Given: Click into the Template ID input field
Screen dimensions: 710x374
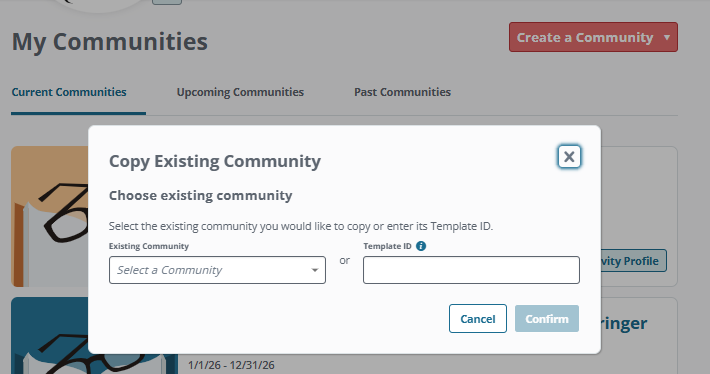Looking at the screenshot, I should 471,270.
